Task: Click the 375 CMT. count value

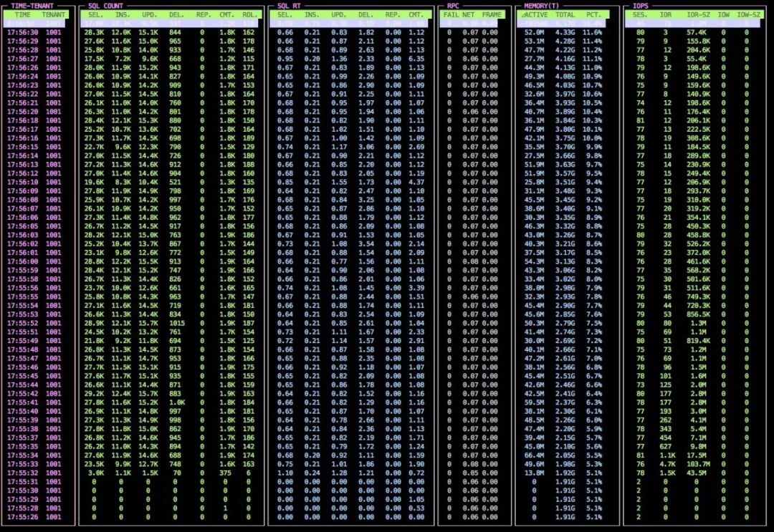Action: tap(225, 473)
